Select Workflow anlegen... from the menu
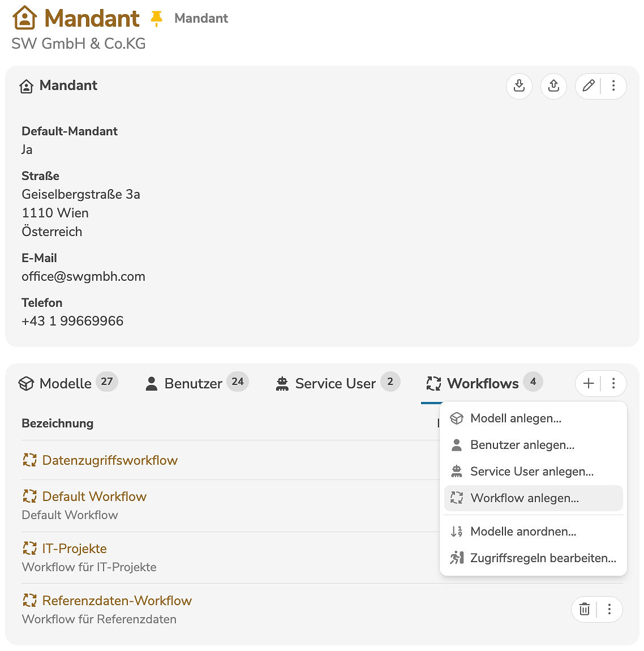Viewport: 644px width, 651px height. 525,498
